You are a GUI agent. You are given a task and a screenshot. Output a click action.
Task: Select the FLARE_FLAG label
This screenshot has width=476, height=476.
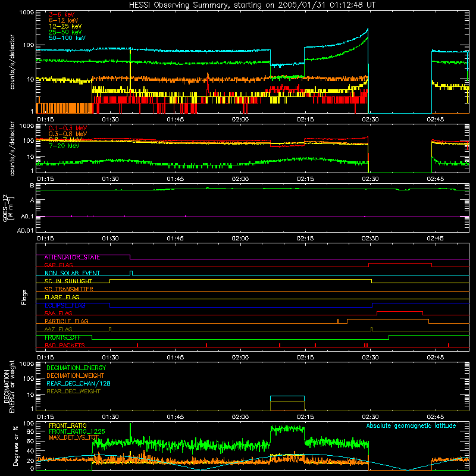tap(62, 297)
